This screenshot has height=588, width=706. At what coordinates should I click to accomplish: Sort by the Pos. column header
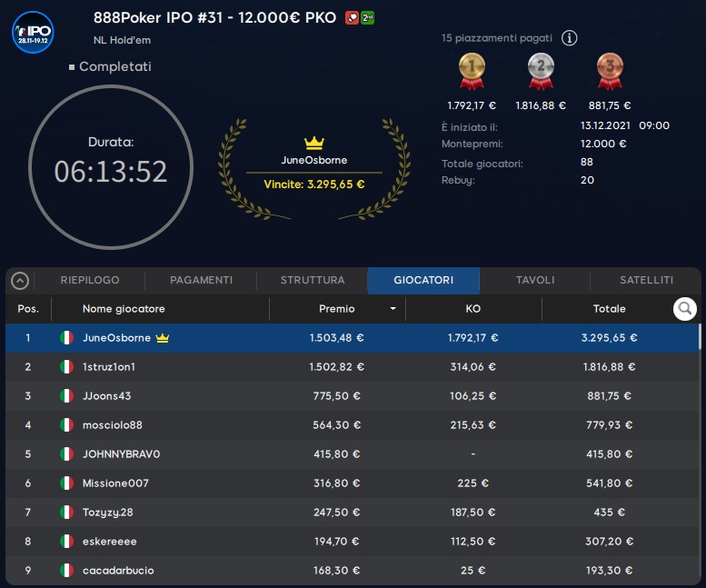pos(28,308)
